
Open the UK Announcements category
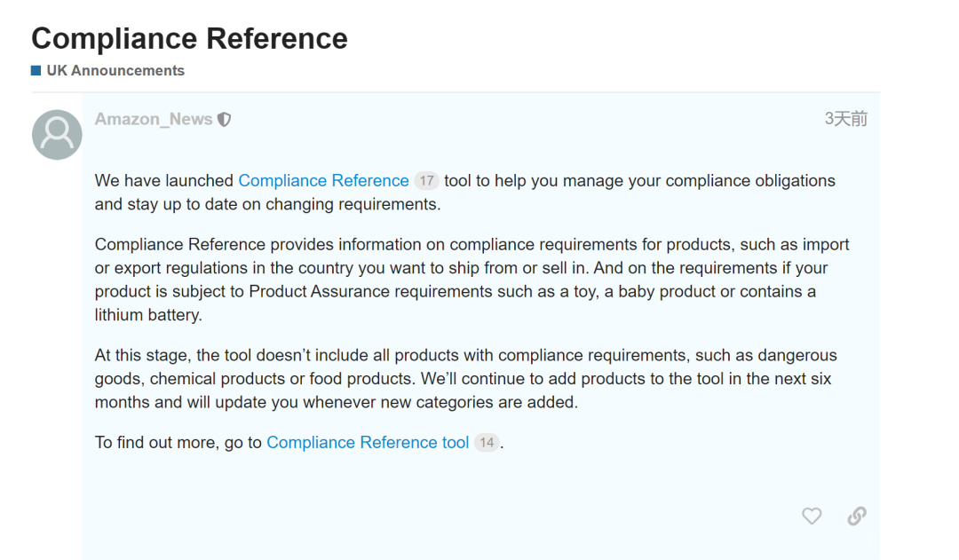click(115, 71)
